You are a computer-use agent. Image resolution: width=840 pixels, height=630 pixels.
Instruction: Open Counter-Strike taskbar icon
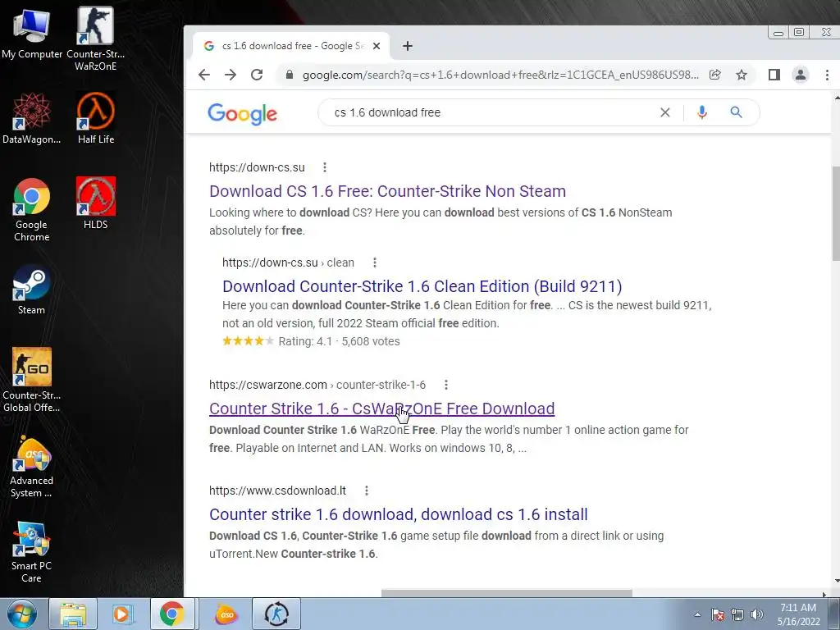pyautogui.click(x=276, y=614)
